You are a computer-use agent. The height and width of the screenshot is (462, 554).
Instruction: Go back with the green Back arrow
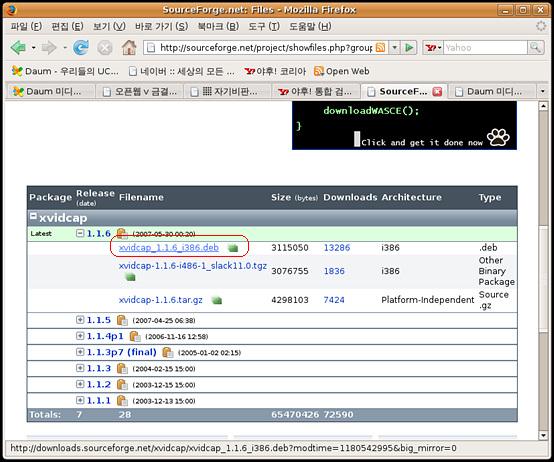[18, 47]
